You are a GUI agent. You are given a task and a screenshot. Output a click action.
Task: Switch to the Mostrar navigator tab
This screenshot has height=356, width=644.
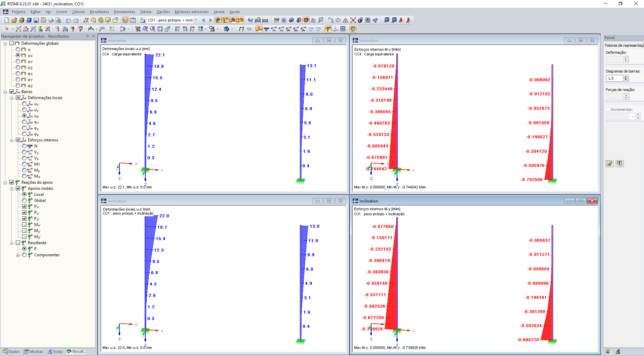34,352
